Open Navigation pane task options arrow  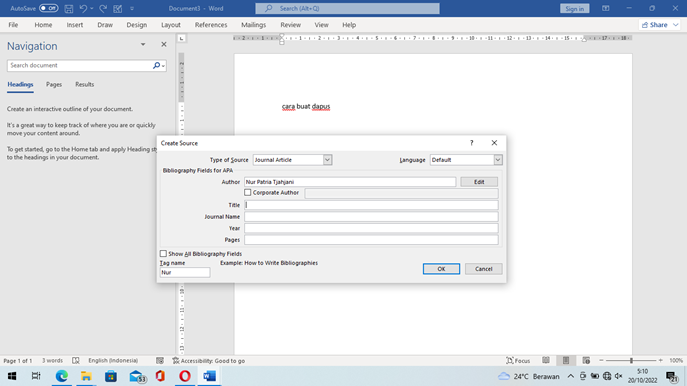(143, 44)
